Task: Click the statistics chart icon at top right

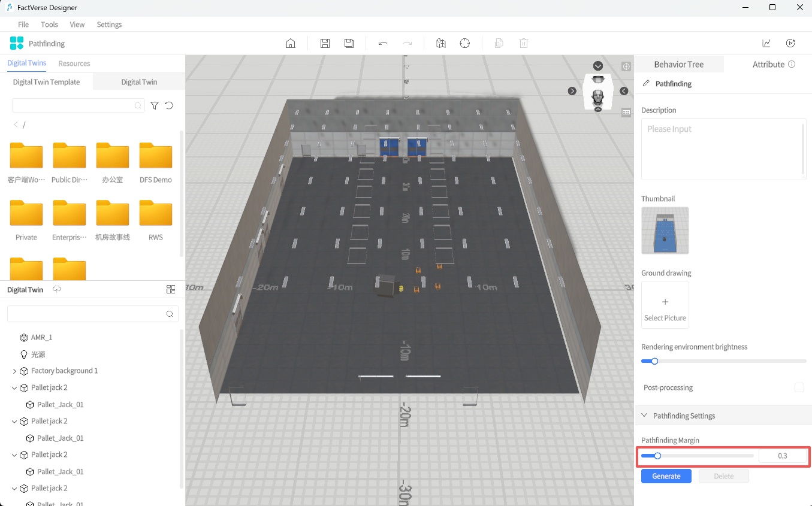Action: pos(766,43)
